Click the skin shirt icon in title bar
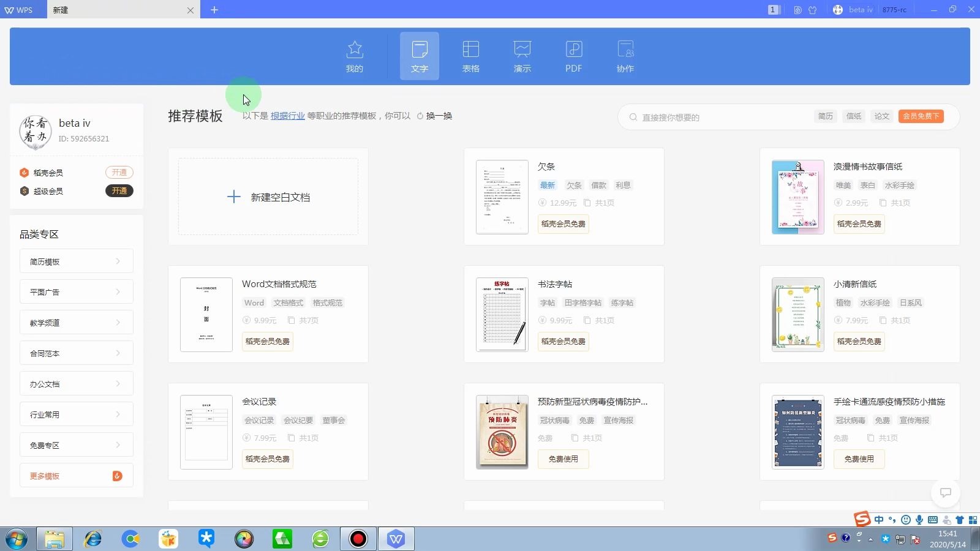The width and height of the screenshot is (980, 551). click(x=813, y=10)
